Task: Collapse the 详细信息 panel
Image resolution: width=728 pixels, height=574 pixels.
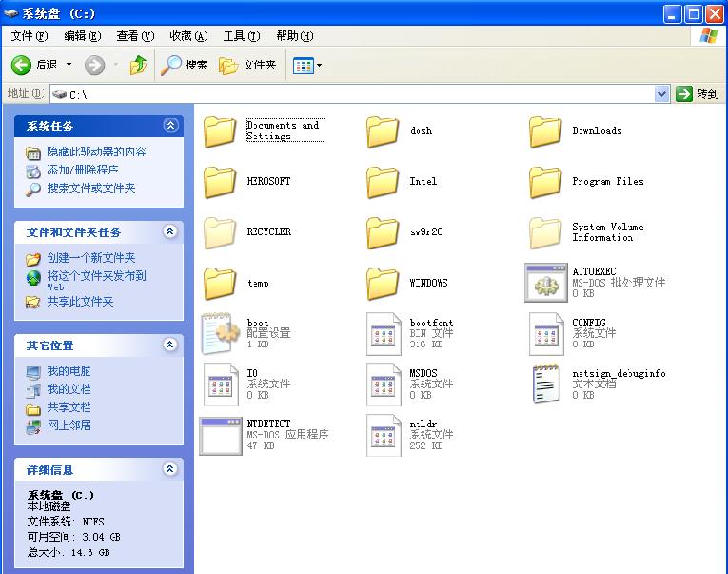Action: point(170,469)
